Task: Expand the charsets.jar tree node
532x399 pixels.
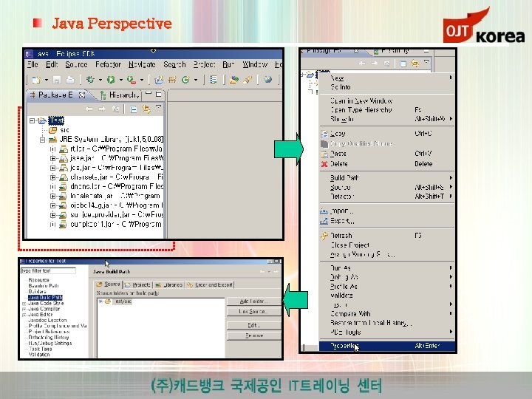Action: 52,177
